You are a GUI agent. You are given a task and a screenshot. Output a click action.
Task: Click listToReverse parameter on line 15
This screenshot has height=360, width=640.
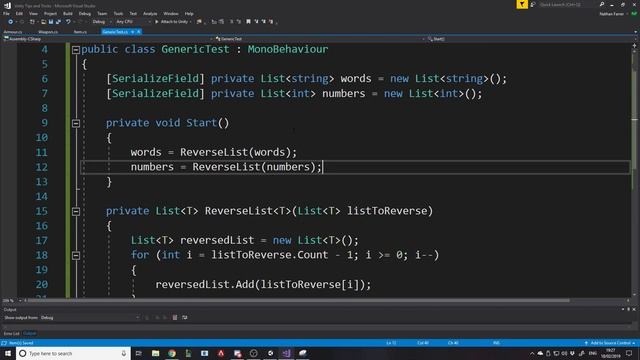tap(387, 211)
